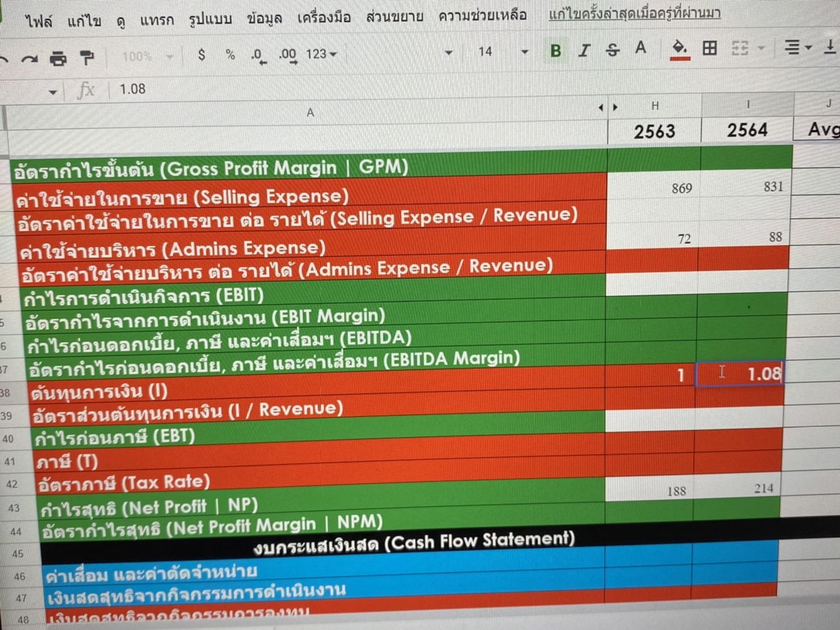This screenshot has width=840, height=630.
Task: Format as currency with dollar icon
Action: click(201, 55)
